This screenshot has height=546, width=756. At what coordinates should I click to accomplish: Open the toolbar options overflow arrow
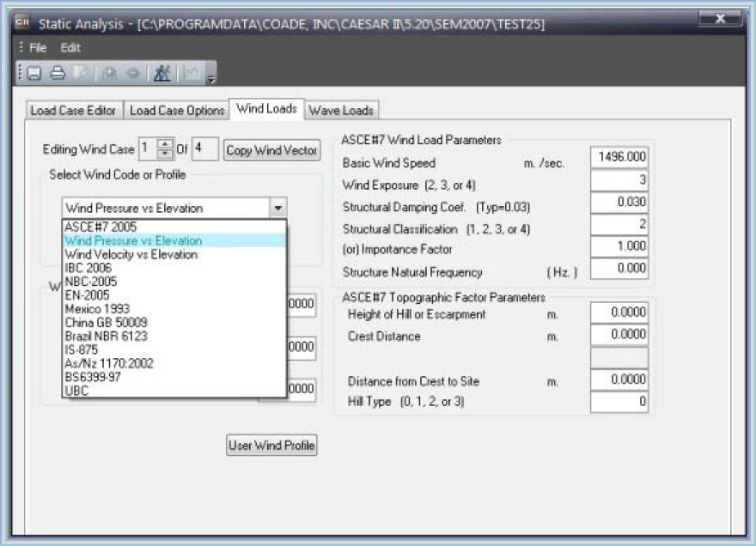point(211,80)
